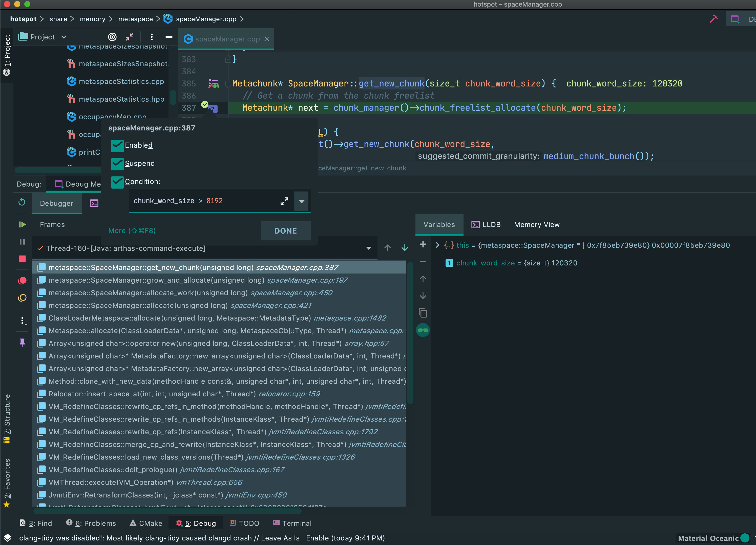Mute breakpoints icon
Image resolution: width=756 pixels, height=545 pixels.
(x=22, y=298)
